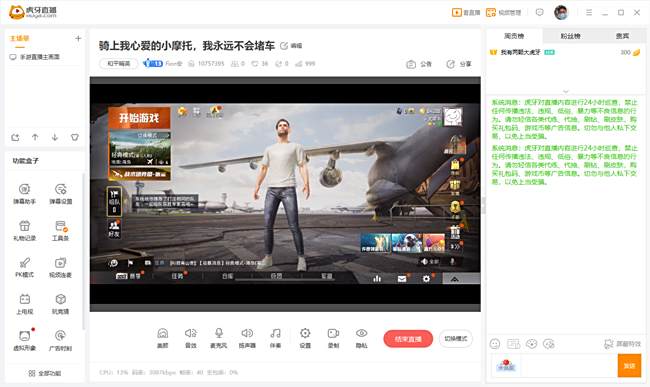Open the 音效 sound effects icon
The height and width of the screenshot is (387, 650).
tap(191, 338)
